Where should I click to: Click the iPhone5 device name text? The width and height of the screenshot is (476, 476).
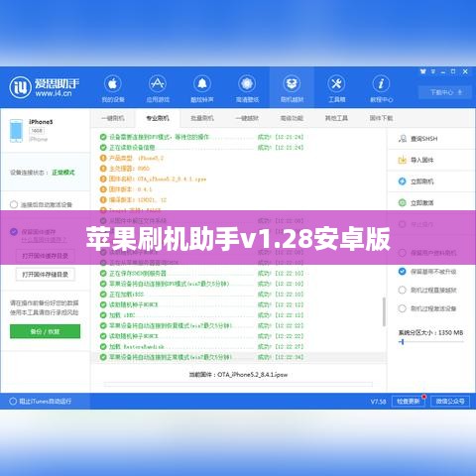tap(41, 122)
